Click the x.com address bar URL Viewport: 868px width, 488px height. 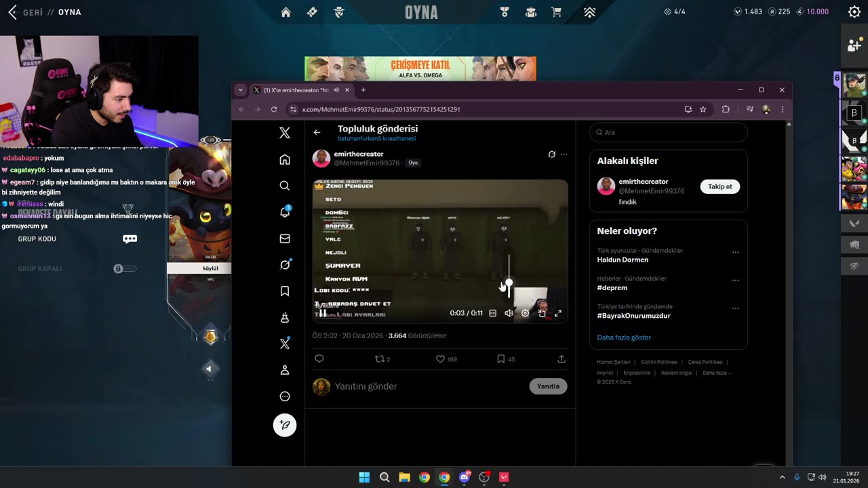[381, 109]
